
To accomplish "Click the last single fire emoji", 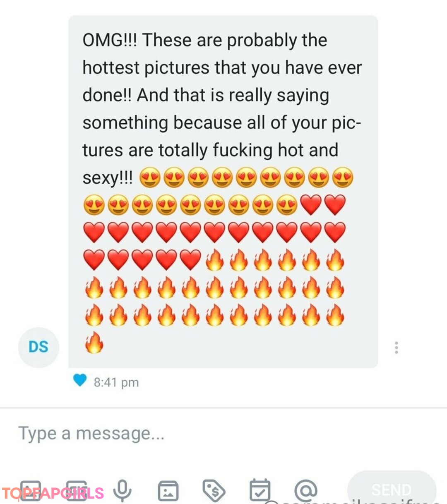I will point(94,343).
